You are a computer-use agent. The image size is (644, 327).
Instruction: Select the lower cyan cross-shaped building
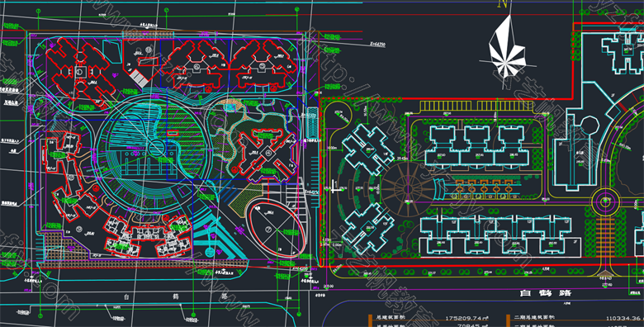(x=367, y=229)
